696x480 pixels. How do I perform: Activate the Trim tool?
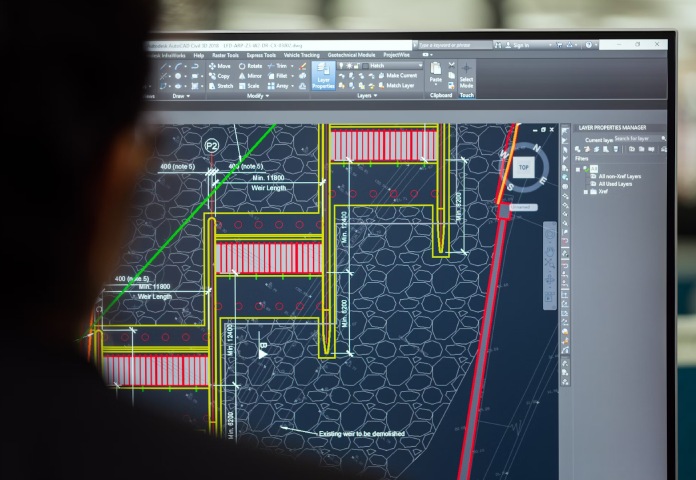(x=281, y=66)
